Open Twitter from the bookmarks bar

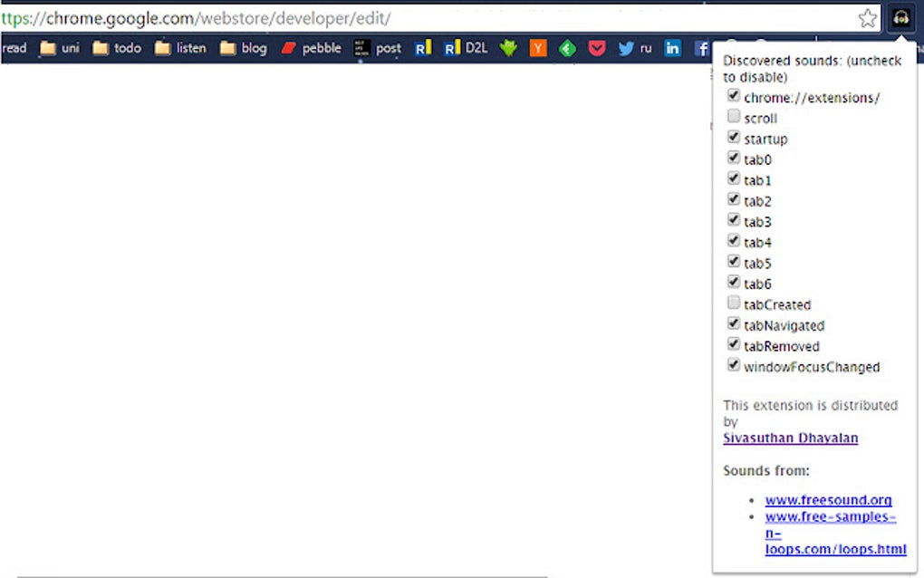click(627, 48)
